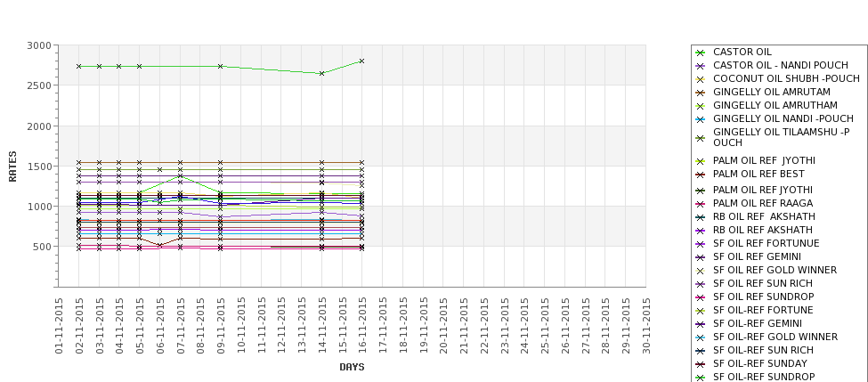
Task: Click the SF OIL-REF SUNDAY legend marker
Action: (x=701, y=364)
